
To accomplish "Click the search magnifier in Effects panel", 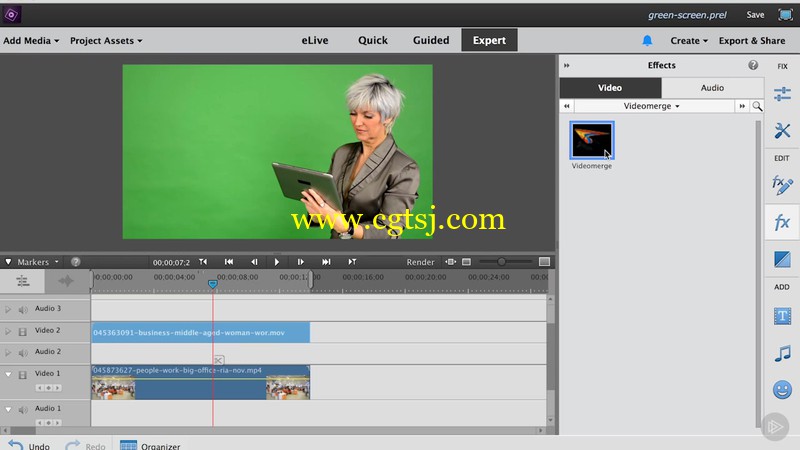I will point(757,106).
